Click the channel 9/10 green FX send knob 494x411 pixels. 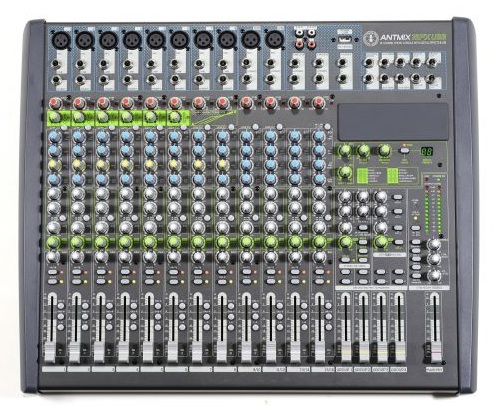(247, 242)
